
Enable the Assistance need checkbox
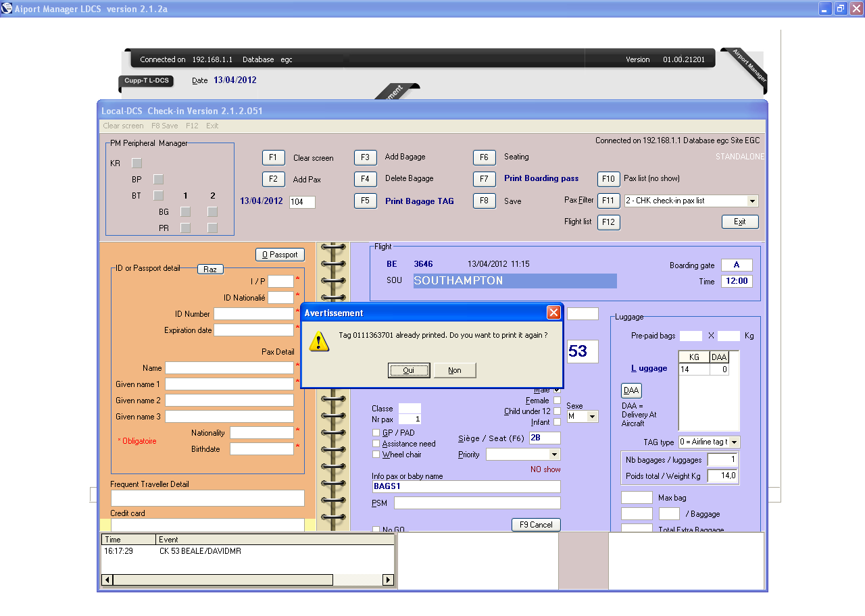(376, 444)
